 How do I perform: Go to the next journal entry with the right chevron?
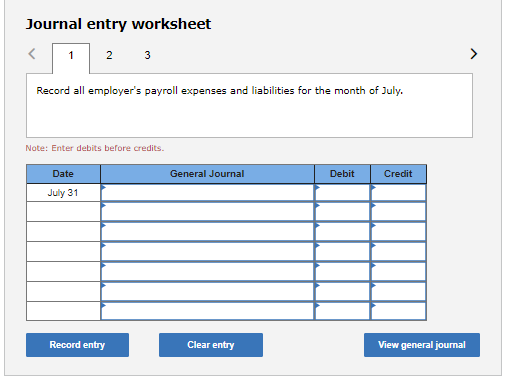click(x=473, y=54)
